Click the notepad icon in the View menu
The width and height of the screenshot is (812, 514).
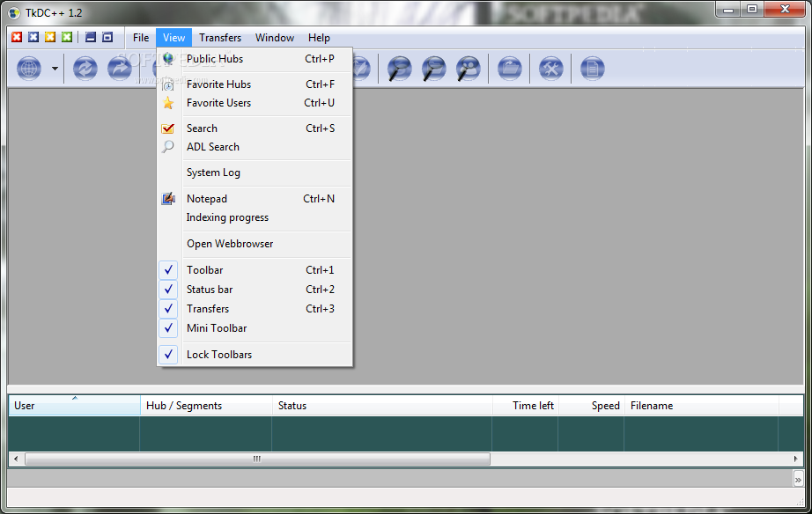(x=168, y=199)
